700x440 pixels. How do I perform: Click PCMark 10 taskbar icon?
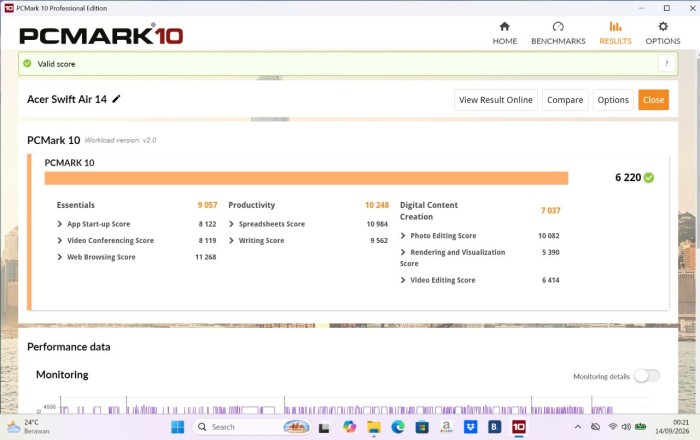518,427
